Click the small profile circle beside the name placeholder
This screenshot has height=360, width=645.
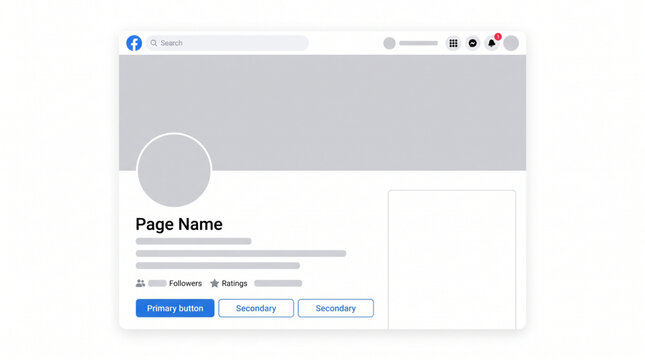point(389,43)
